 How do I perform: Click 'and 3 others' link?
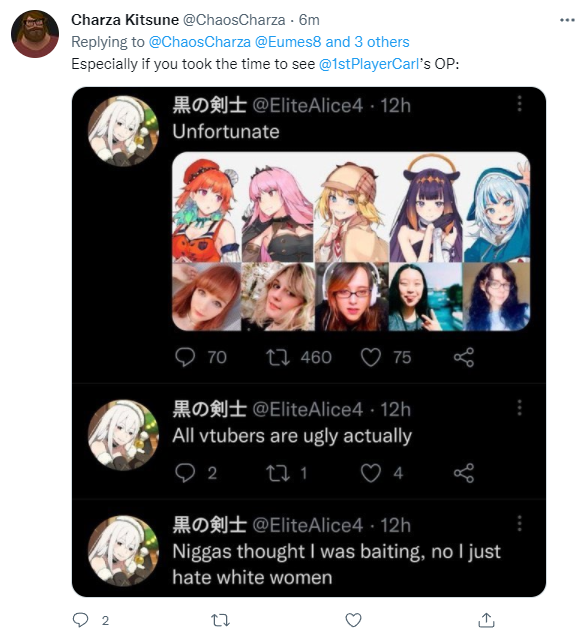[367, 42]
